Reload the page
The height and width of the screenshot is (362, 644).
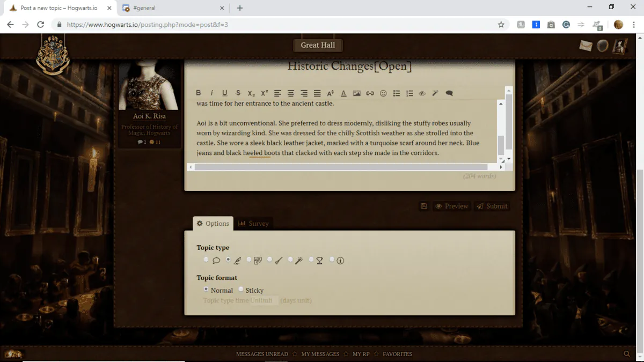pyautogui.click(x=40, y=24)
